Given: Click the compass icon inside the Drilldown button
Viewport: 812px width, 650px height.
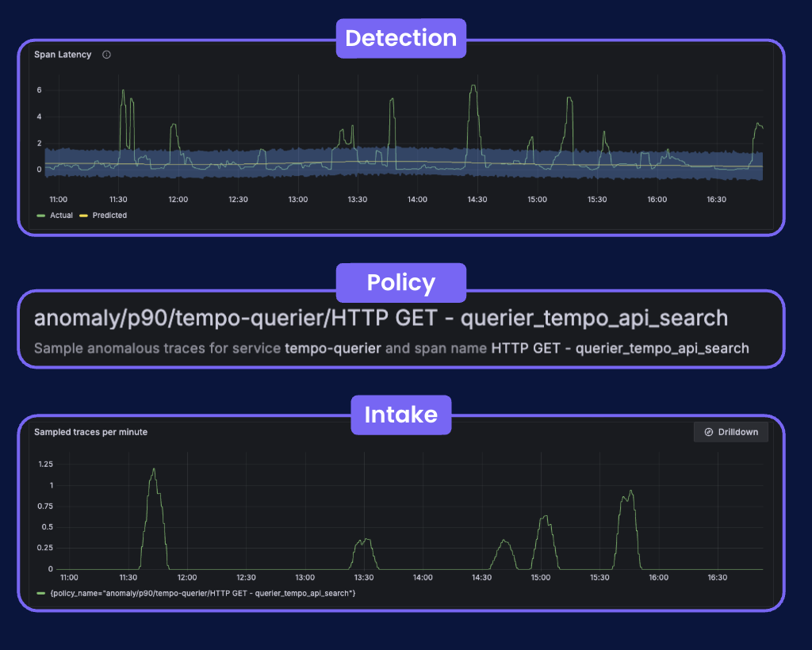Looking at the screenshot, I should click(x=708, y=432).
